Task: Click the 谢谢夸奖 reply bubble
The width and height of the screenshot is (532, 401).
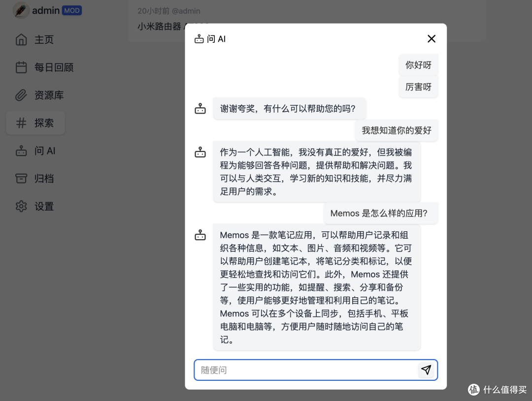Action: pos(290,108)
